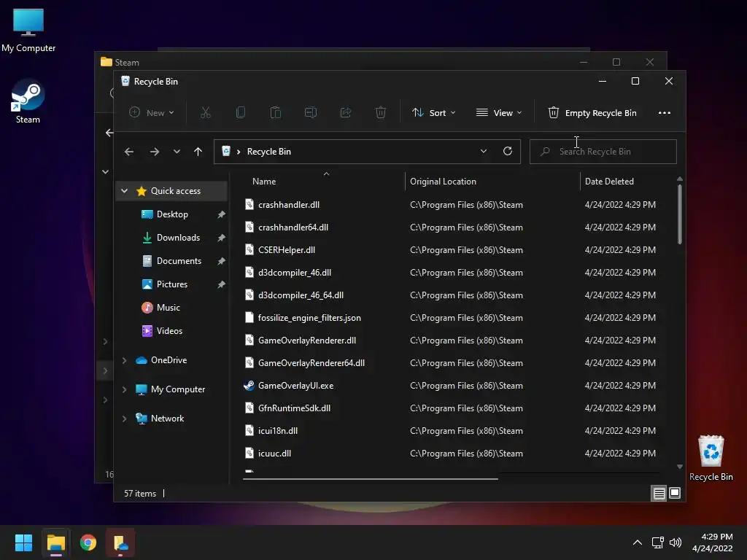Viewport: 747px width, 560px height.
Task: Select My Computer desktop icon
Action: click(28, 31)
